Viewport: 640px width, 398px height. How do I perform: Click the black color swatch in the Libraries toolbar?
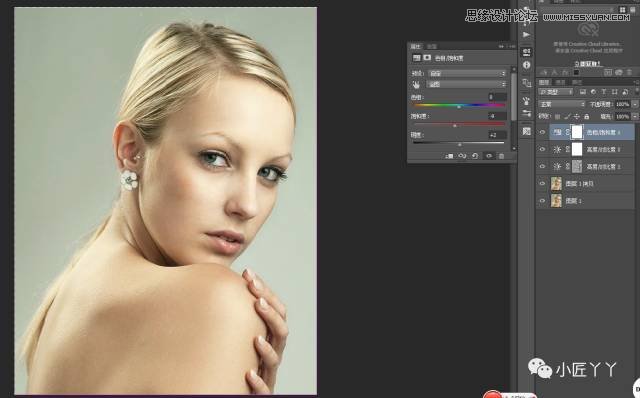tap(576, 73)
